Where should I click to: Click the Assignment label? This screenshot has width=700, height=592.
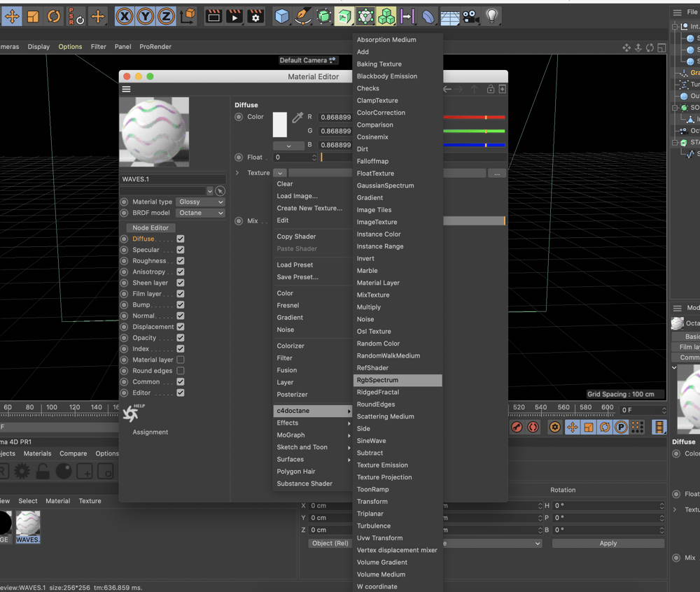150,432
